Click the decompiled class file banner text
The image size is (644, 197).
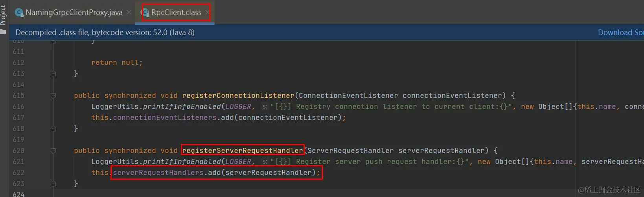click(105, 33)
